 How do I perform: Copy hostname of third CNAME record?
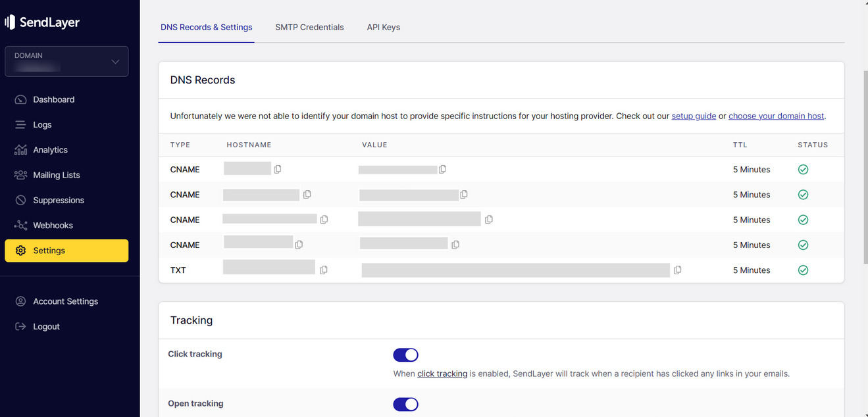pyautogui.click(x=324, y=220)
